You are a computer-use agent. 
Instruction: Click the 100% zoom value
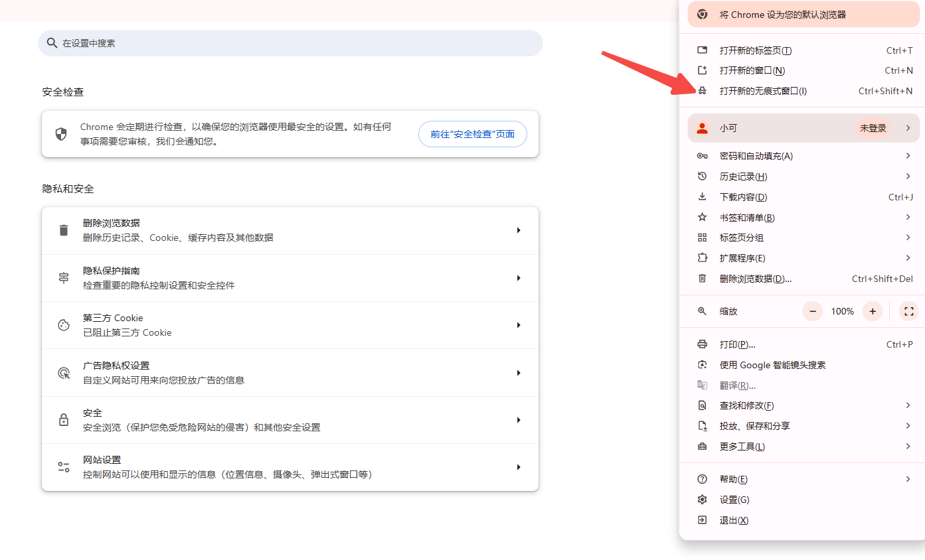pos(843,311)
